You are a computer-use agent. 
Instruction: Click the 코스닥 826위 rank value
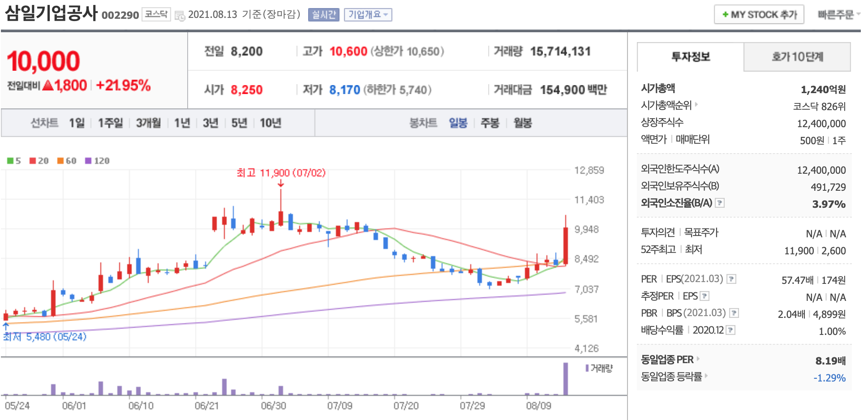click(819, 107)
